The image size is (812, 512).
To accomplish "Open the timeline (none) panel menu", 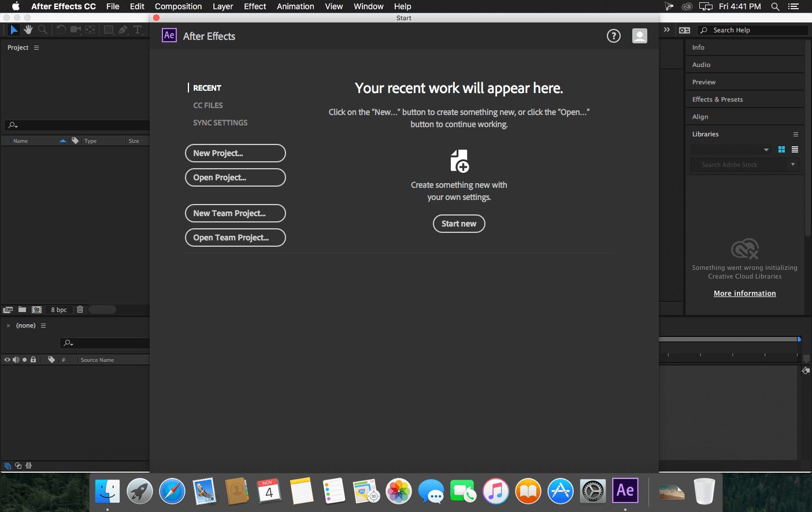I will coord(43,325).
